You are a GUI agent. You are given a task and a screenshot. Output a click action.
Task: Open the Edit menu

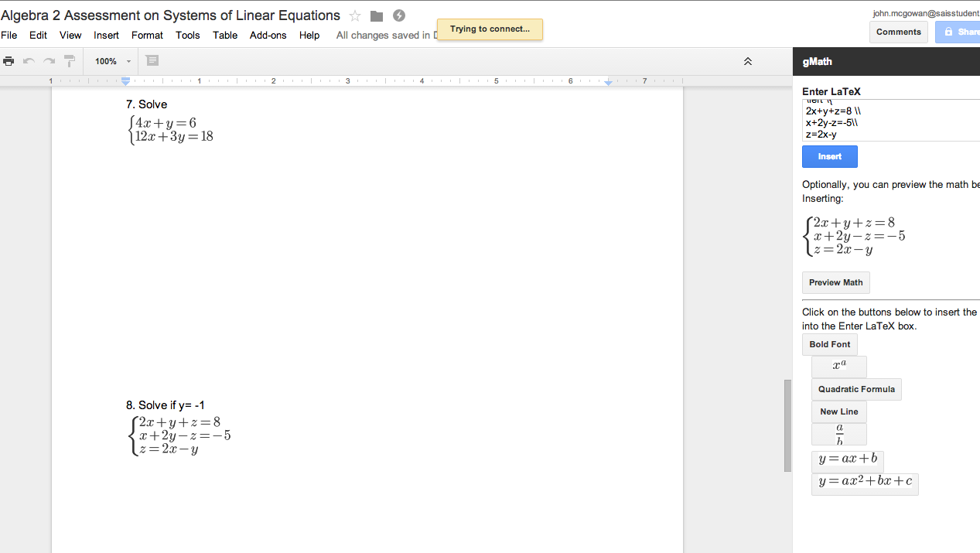[38, 35]
